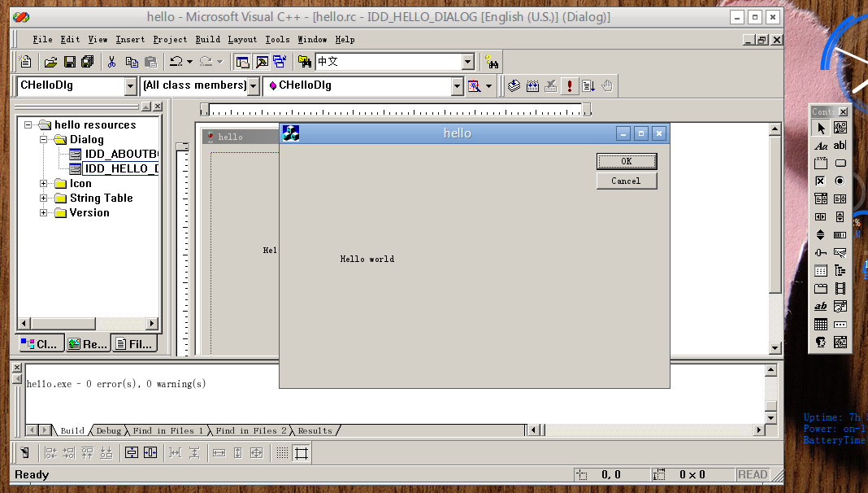
Task: Click the Go debug icon
Action: pos(588,86)
